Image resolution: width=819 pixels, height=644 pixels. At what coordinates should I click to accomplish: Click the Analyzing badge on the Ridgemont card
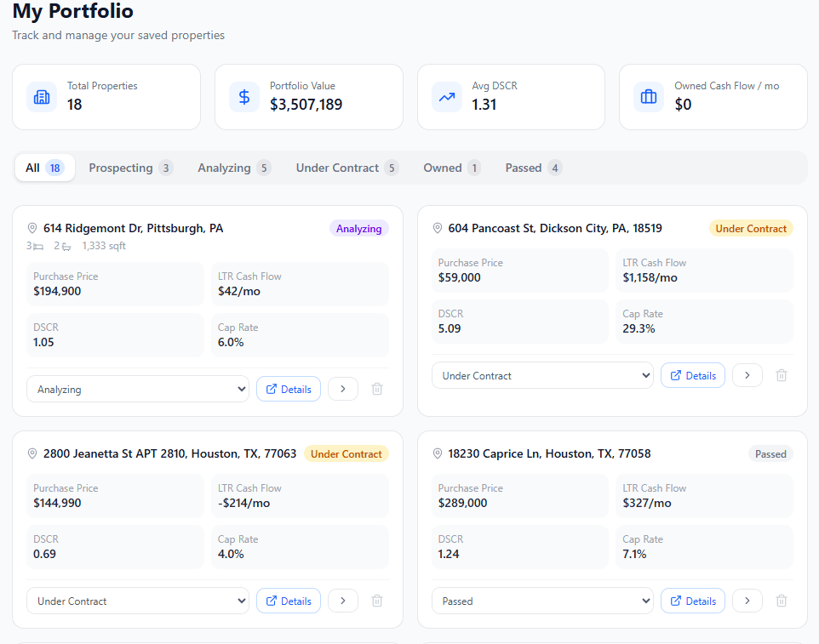pyautogui.click(x=358, y=228)
